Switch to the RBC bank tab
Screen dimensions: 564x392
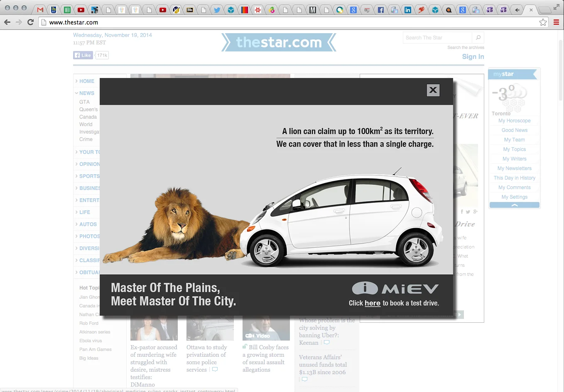[54, 10]
